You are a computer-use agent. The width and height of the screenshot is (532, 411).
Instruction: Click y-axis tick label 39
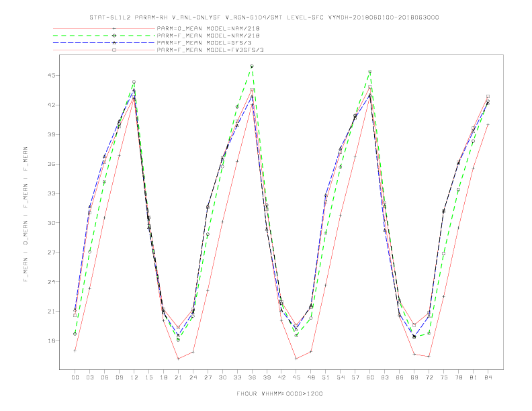click(52, 134)
